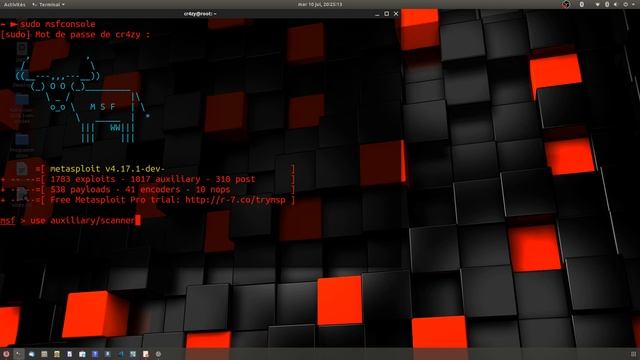Click the 'metasploit v4.17.1-dev-' version line
640x360 pixels.
[107, 169]
